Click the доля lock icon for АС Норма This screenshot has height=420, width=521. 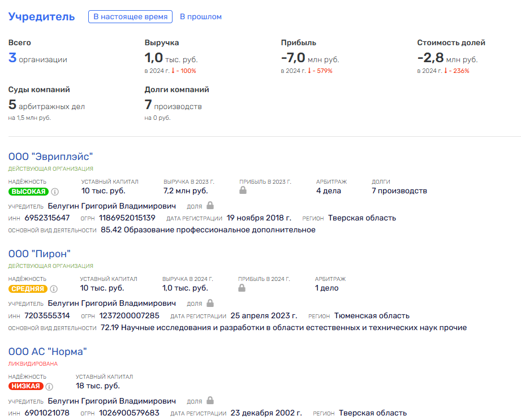click(210, 400)
